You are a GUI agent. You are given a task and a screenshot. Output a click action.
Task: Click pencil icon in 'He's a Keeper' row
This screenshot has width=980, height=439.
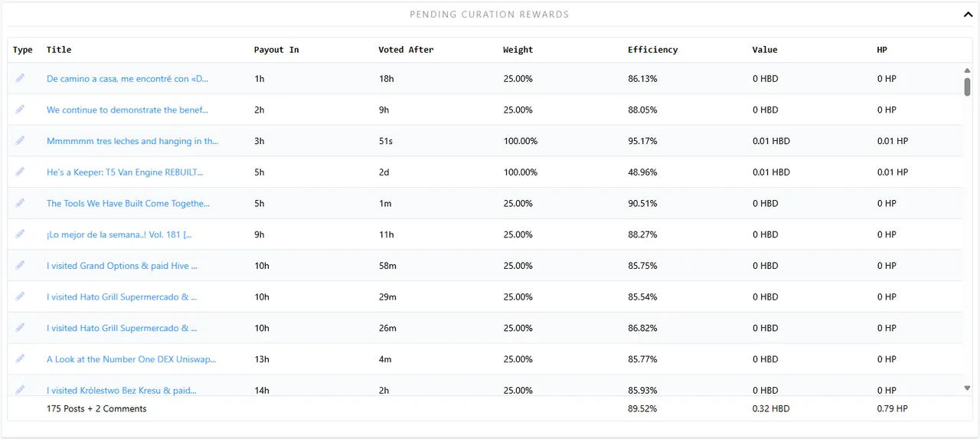point(20,172)
